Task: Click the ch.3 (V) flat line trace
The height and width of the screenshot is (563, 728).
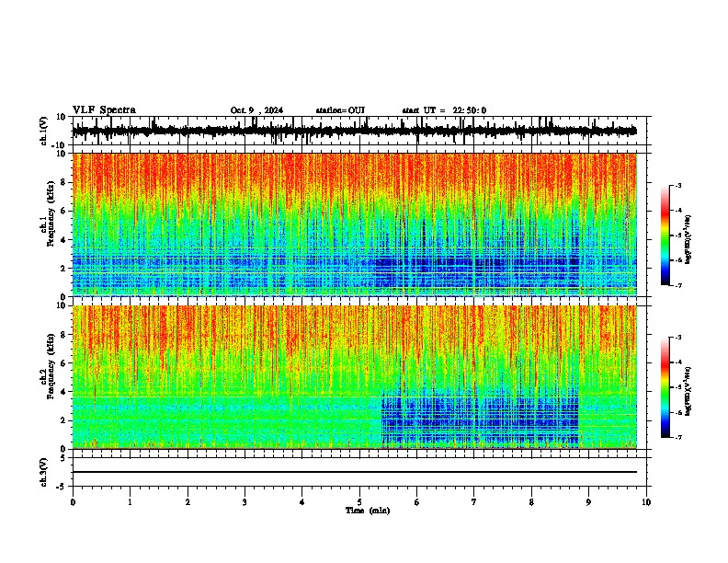Action: tap(355, 472)
